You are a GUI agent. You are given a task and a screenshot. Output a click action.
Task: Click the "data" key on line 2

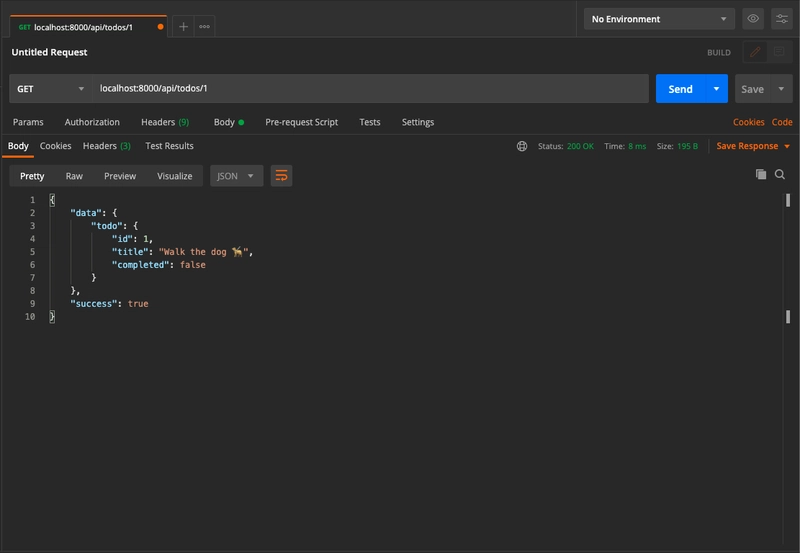(86, 213)
